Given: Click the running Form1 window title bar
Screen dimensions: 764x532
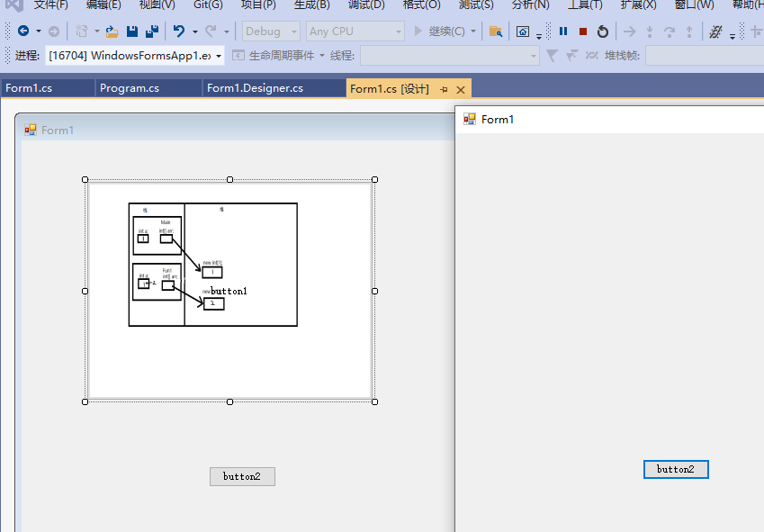Looking at the screenshot, I should click(x=609, y=120).
